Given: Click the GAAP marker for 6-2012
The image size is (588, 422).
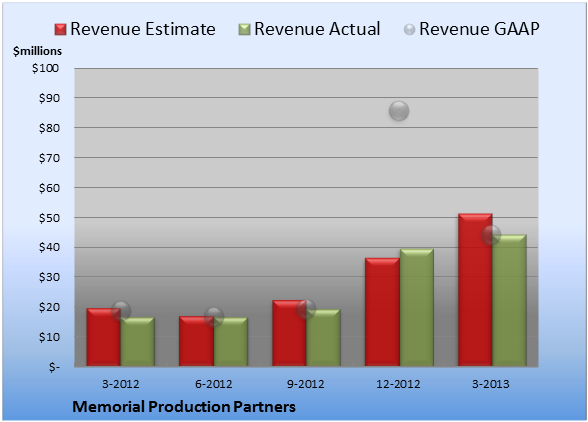Looking at the screenshot, I should coord(214,317).
